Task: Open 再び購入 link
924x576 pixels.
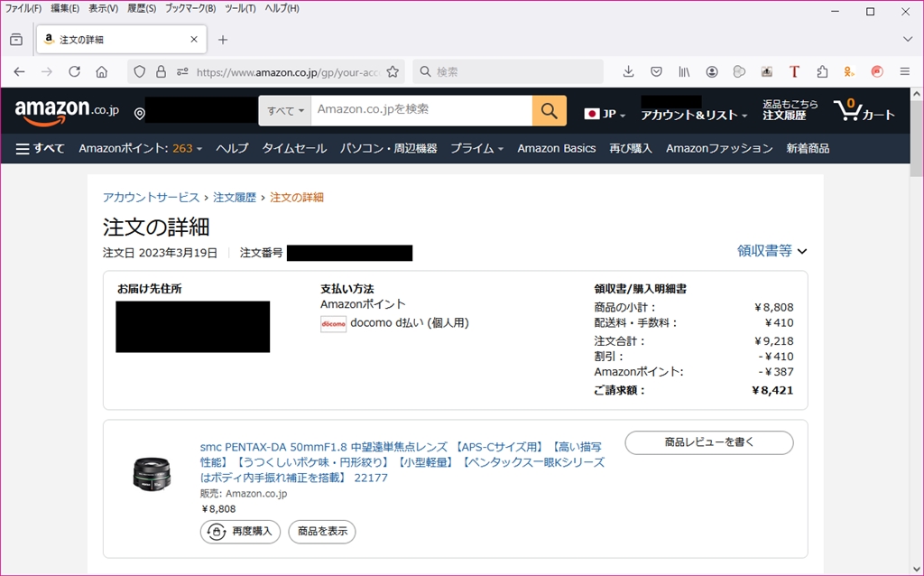Action: point(631,149)
